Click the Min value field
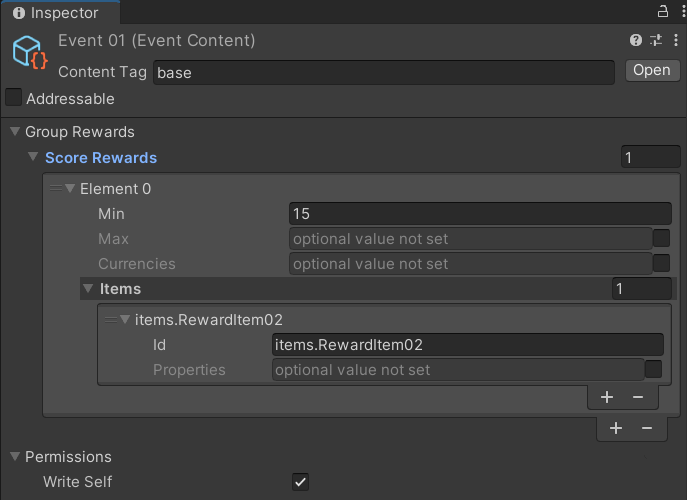This screenshot has width=687, height=500. coord(479,213)
